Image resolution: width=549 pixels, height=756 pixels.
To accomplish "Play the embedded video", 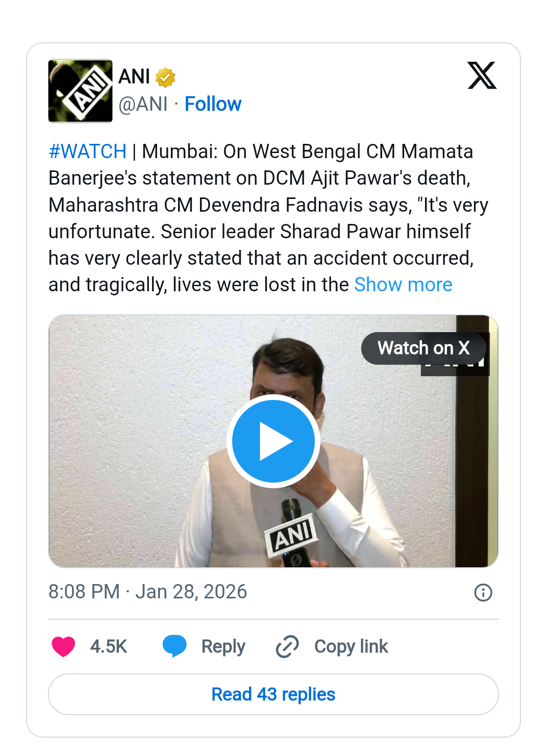I will pyautogui.click(x=273, y=441).
